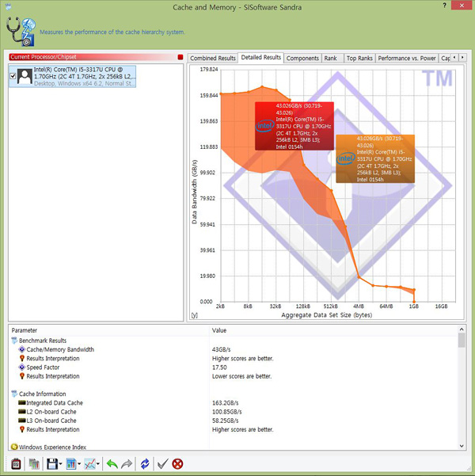Viewport: 475px width, 476px height.
Task: Switch to the Top Ranks tab
Action: pos(359,58)
